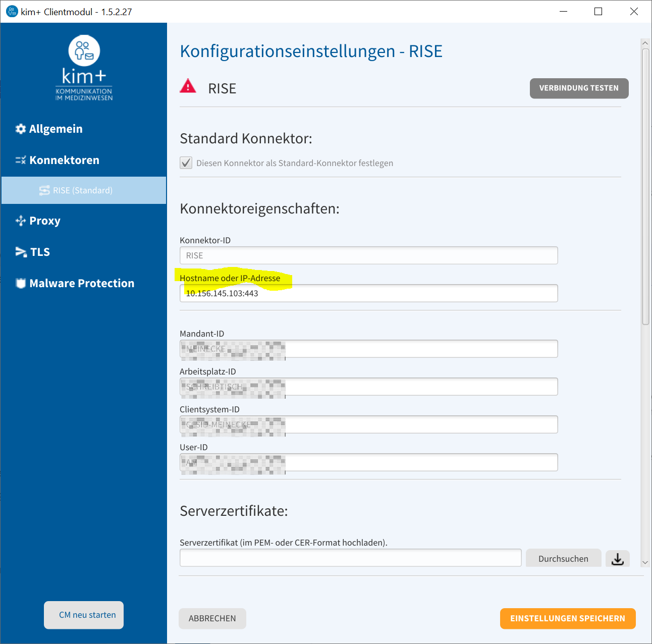Click the scrollbar down arrow
Screen dimensions: 652x644
(645, 562)
